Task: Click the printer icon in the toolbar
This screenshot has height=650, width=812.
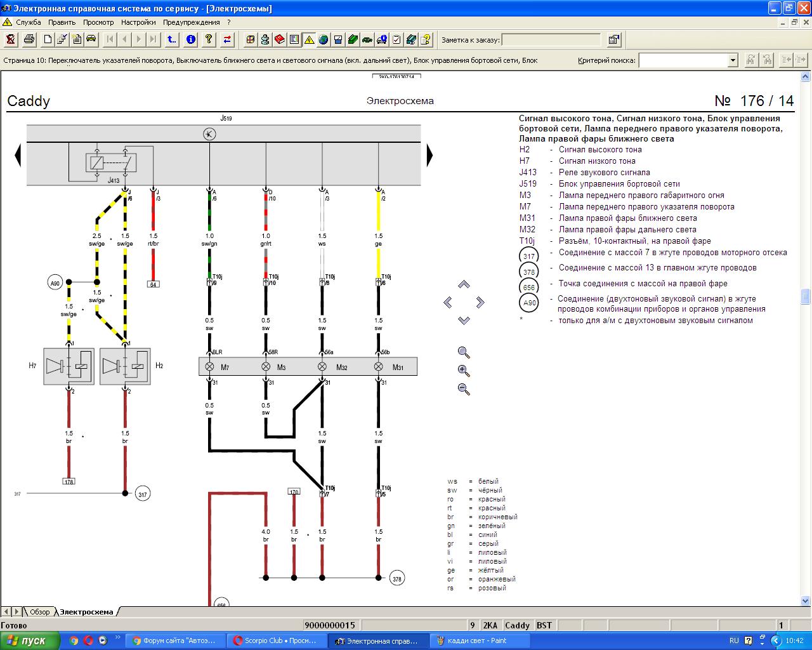Action: (29, 39)
